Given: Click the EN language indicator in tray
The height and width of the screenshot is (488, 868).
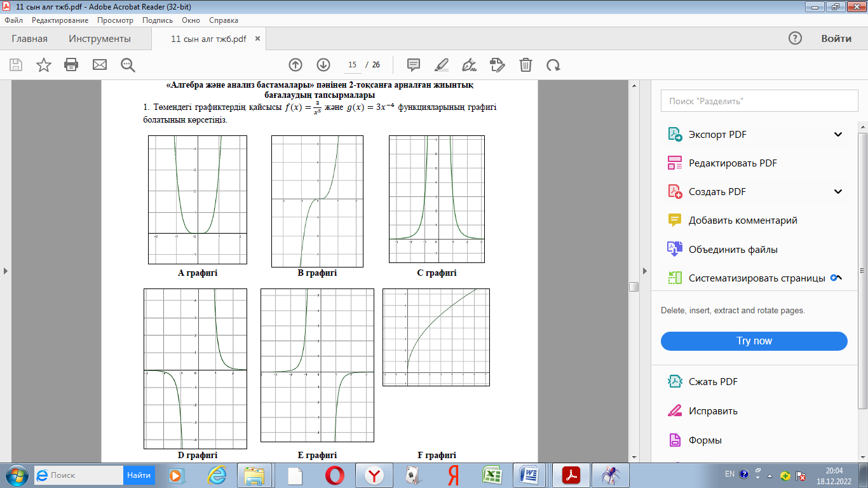Looking at the screenshot, I should 729,474.
